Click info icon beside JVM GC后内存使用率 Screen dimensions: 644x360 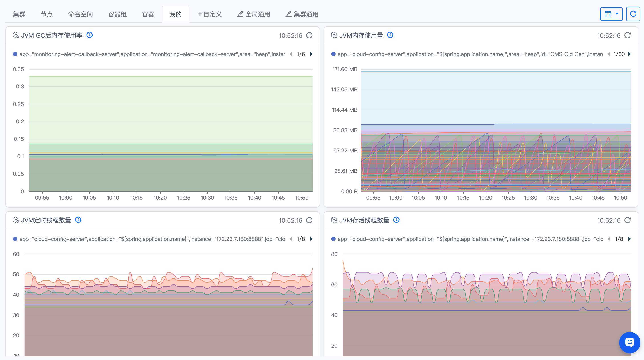pyautogui.click(x=89, y=35)
